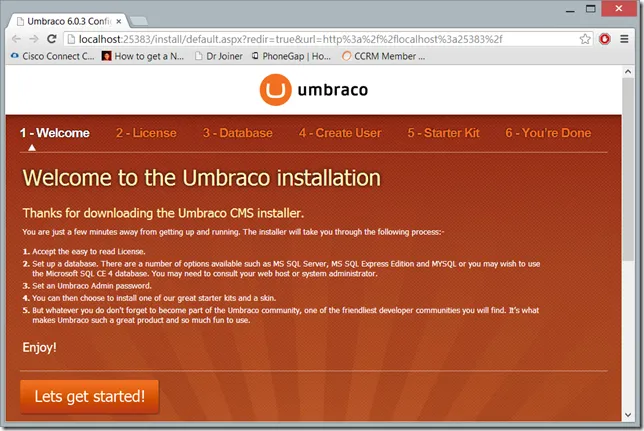Viewport: 644px width, 431px height.
Task: Open a new browser tab
Action: [139, 21]
